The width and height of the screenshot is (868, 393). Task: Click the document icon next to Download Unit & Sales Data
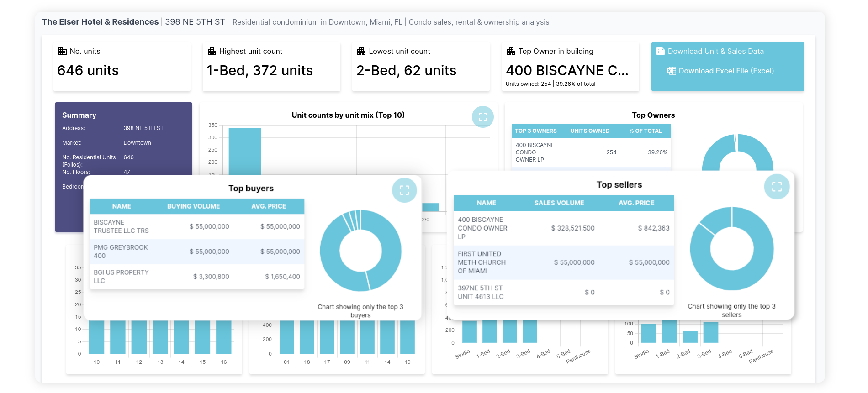pyautogui.click(x=661, y=51)
